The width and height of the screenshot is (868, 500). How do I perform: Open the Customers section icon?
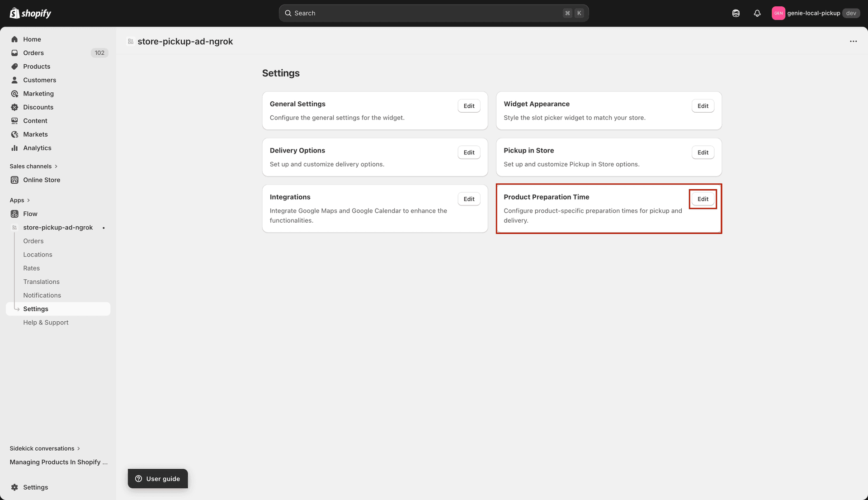coord(14,80)
